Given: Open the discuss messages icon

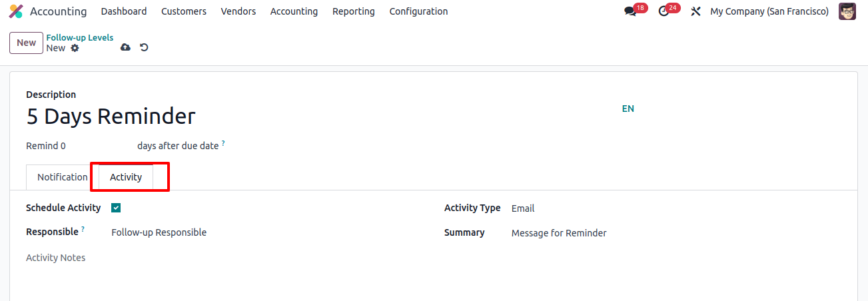Looking at the screenshot, I should (630, 11).
